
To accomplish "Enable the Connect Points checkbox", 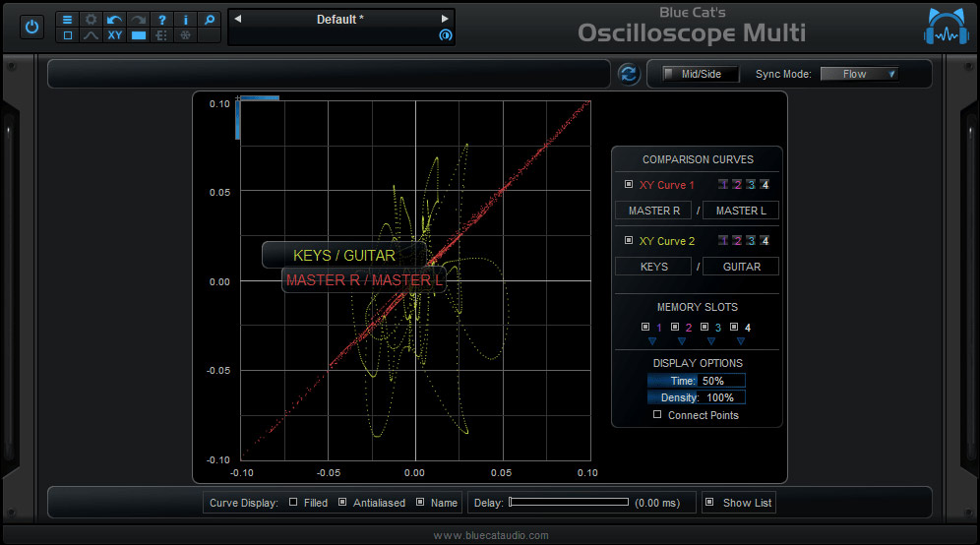I will 657,414.
